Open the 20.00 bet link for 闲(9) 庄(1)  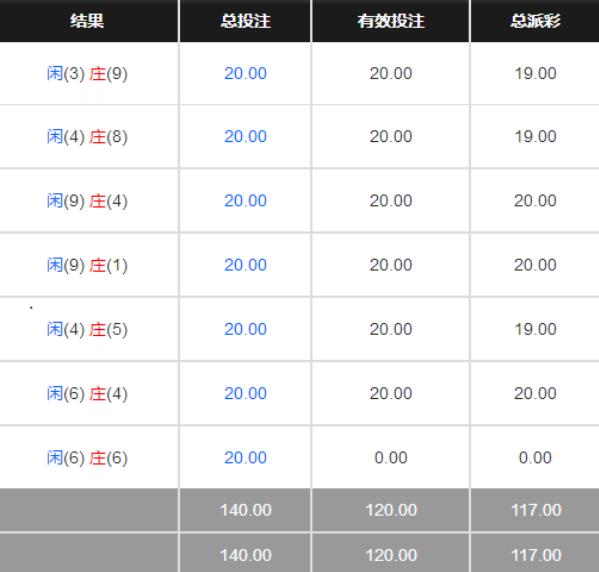pos(245,265)
